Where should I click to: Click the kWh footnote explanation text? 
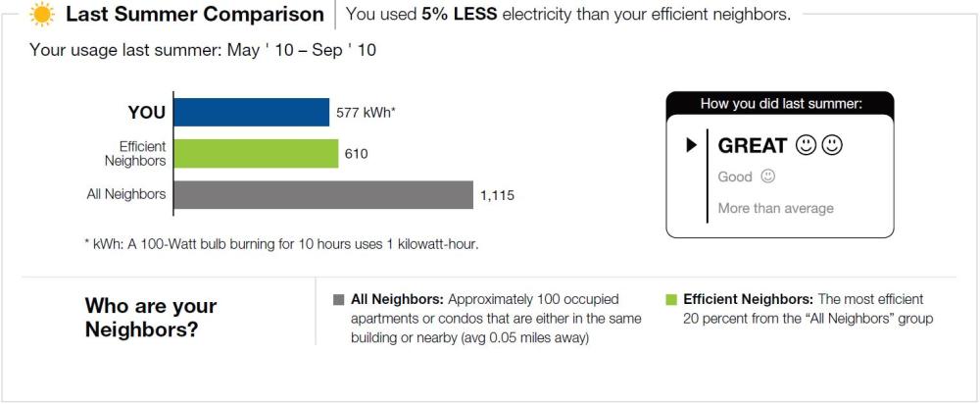281,244
